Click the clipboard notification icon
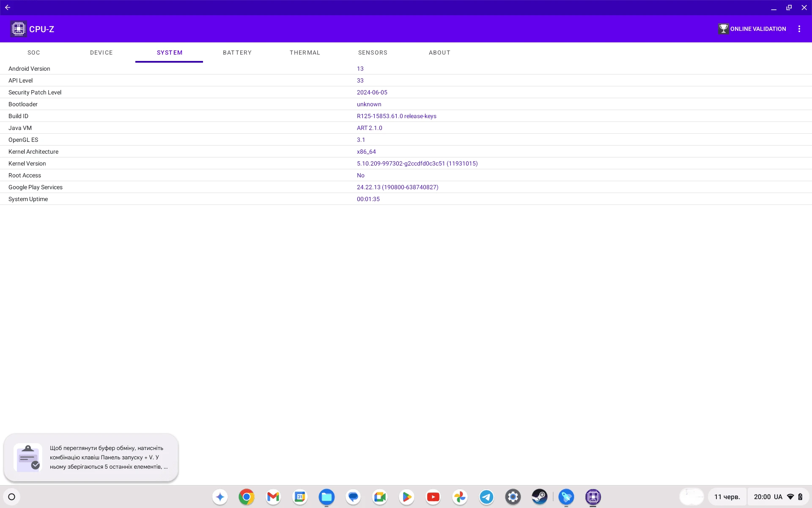 28,458
